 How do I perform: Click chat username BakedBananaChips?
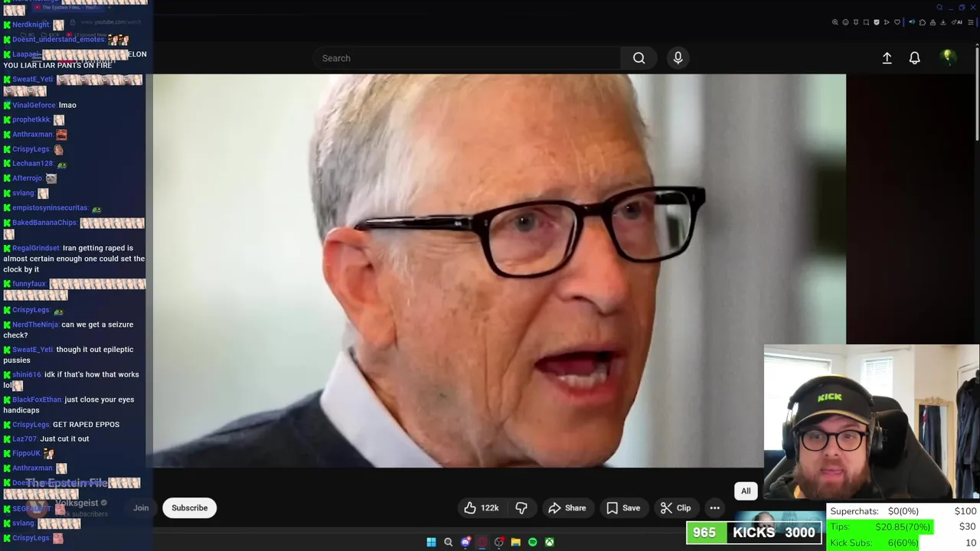click(x=44, y=223)
